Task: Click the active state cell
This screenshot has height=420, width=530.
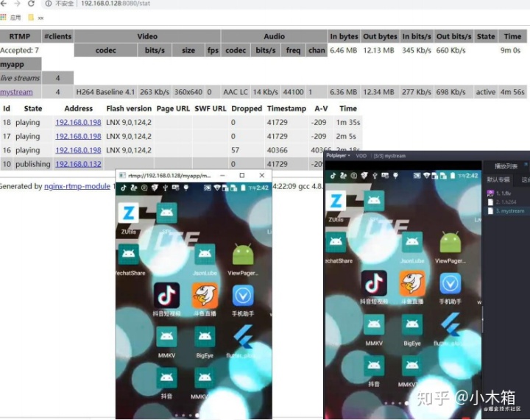Action: pyautogui.click(x=486, y=92)
